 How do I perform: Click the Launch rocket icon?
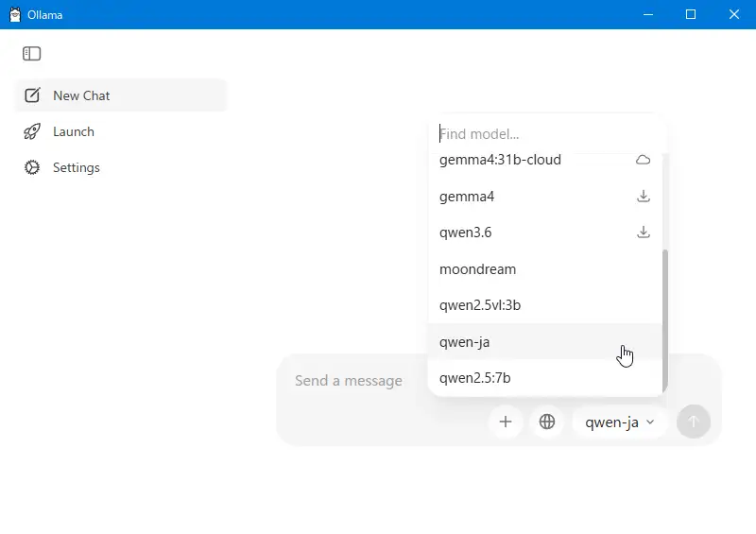coord(32,131)
